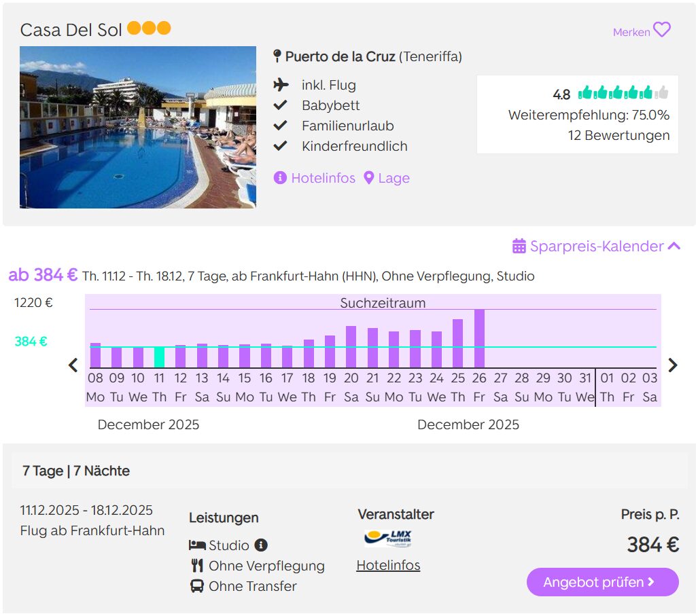This screenshot has width=698, height=616.
Task: Click the Studio info icon
Action: [261, 545]
